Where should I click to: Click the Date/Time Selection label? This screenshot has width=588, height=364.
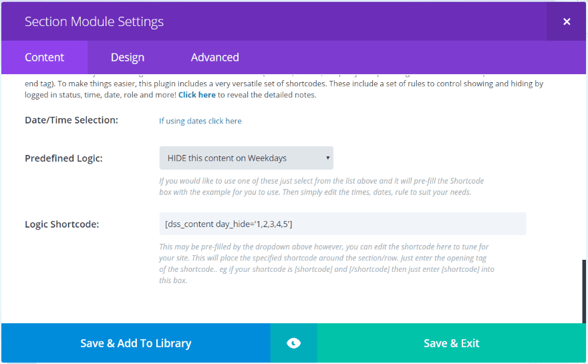(x=71, y=120)
